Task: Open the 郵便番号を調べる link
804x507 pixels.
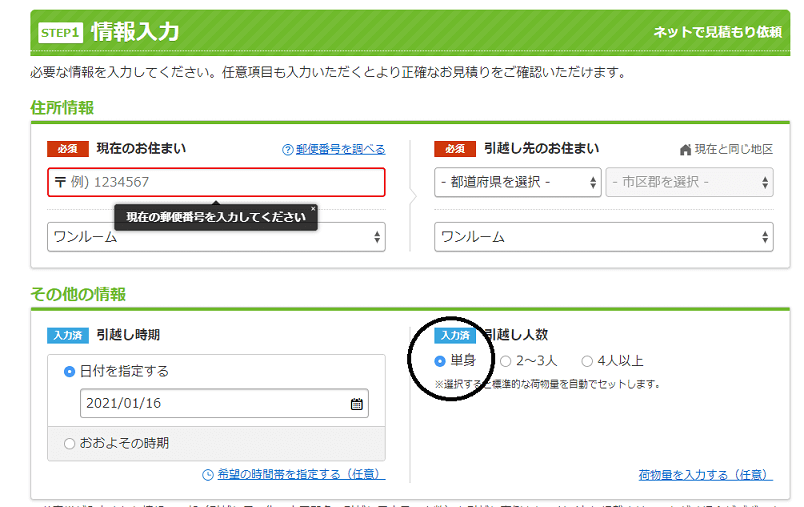Action: (x=340, y=149)
